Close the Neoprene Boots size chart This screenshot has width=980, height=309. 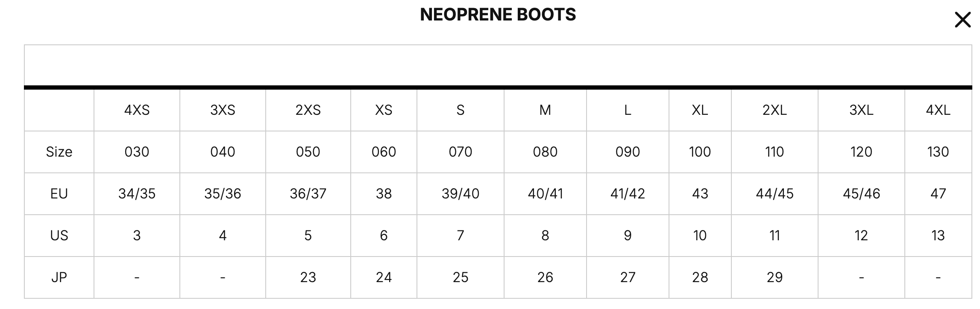pos(962,20)
